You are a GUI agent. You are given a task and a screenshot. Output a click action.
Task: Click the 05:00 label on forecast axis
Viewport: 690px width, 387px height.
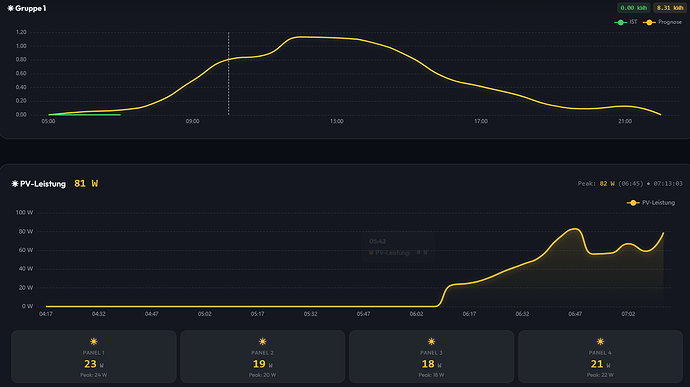click(x=48, y=122)
